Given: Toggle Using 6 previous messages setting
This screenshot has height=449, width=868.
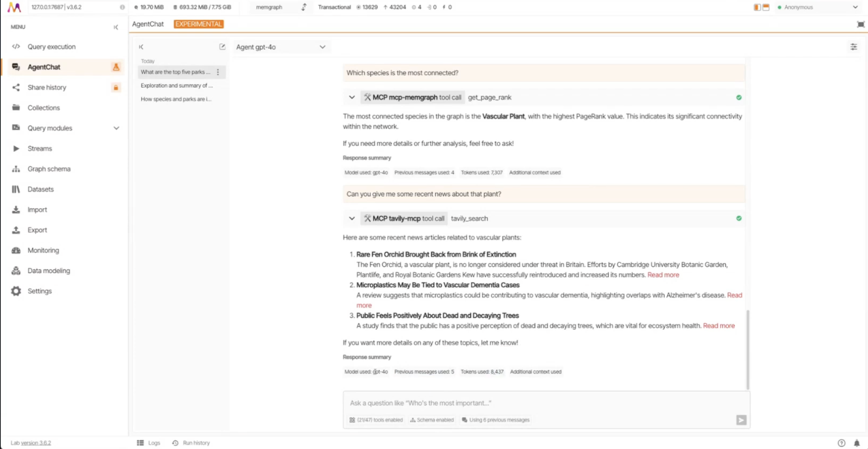Looking at the screenshot, I should 495,420.
